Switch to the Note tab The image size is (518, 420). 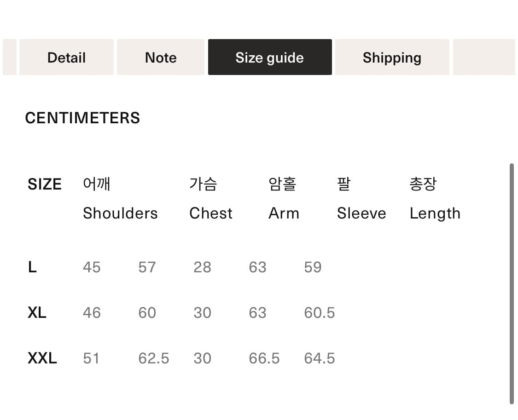click(161, 58)
